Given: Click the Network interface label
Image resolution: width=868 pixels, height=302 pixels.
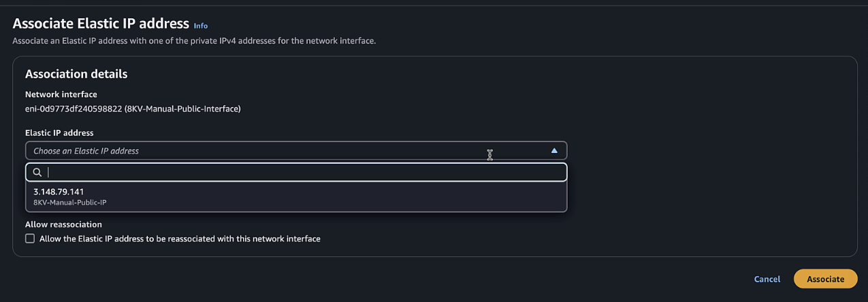Looking at the screenshot, I should pos(61,95).
